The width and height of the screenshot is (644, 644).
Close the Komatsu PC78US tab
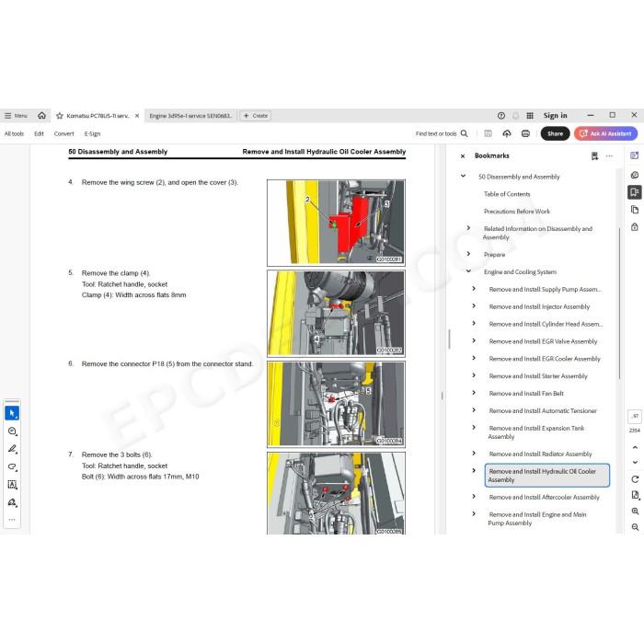tap(137, 116)
